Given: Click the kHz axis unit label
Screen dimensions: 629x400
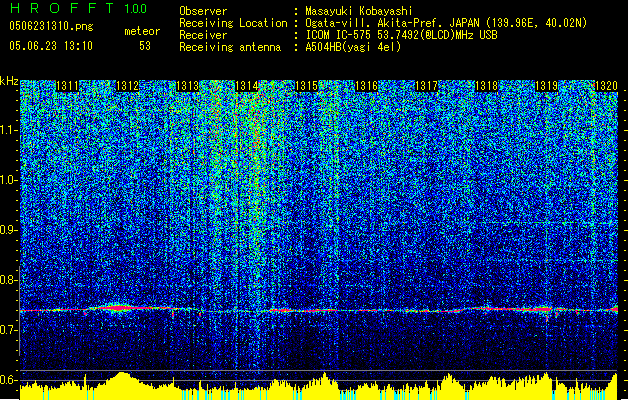Looking at the screenshot, I should click(x=9, y=81).
